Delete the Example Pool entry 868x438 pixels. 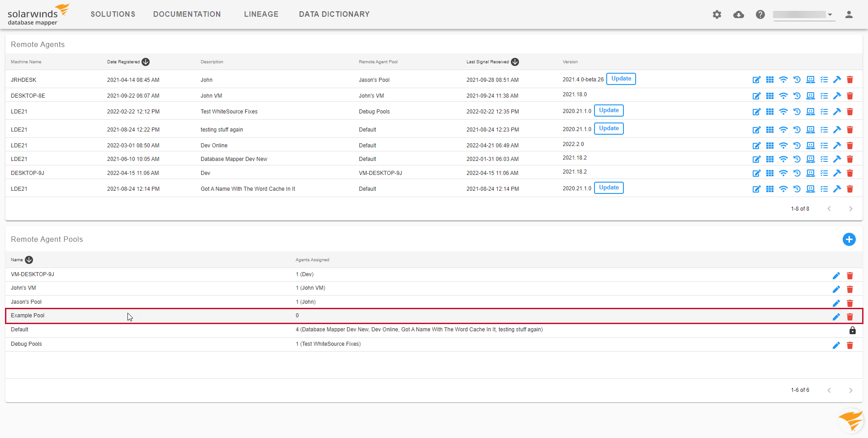(850, 317)
